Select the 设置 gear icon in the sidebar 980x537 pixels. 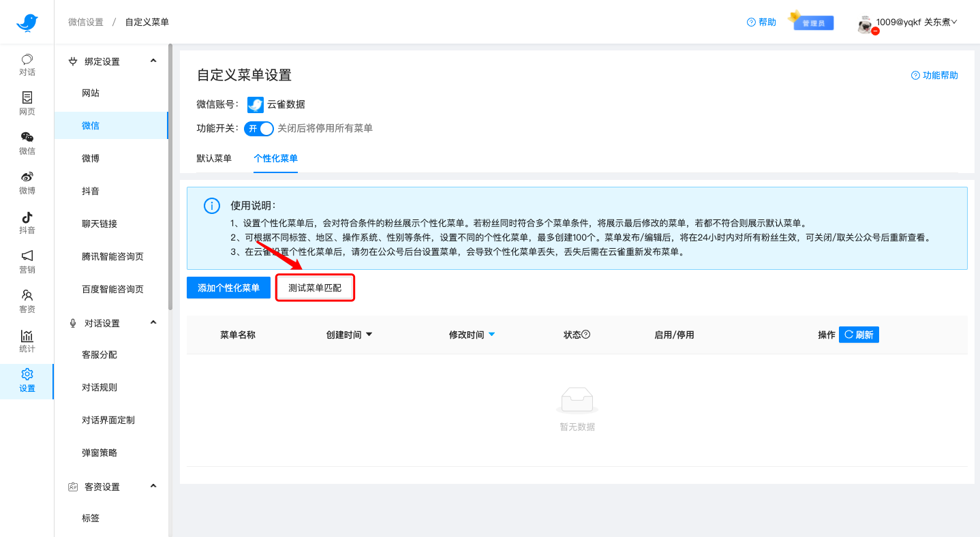[x=27, y=380]
